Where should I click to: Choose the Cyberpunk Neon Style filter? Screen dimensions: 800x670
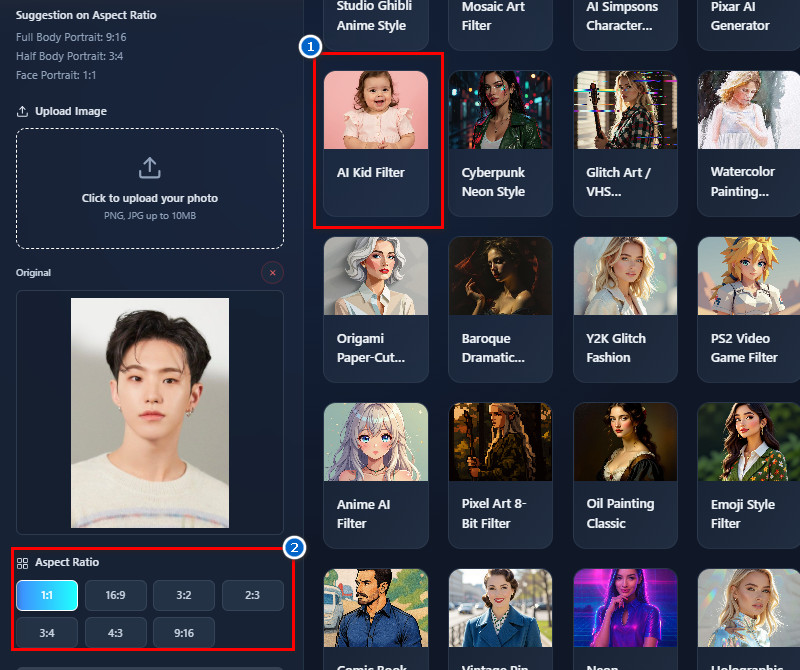click(500, 142)
